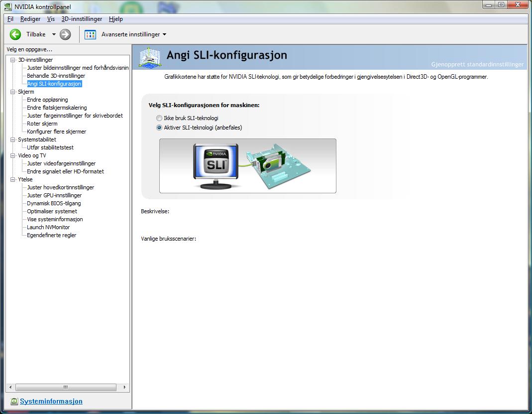Minimize the NVIDIA kontrollpanel window
532x414 pixels.
tap(489, 5)
